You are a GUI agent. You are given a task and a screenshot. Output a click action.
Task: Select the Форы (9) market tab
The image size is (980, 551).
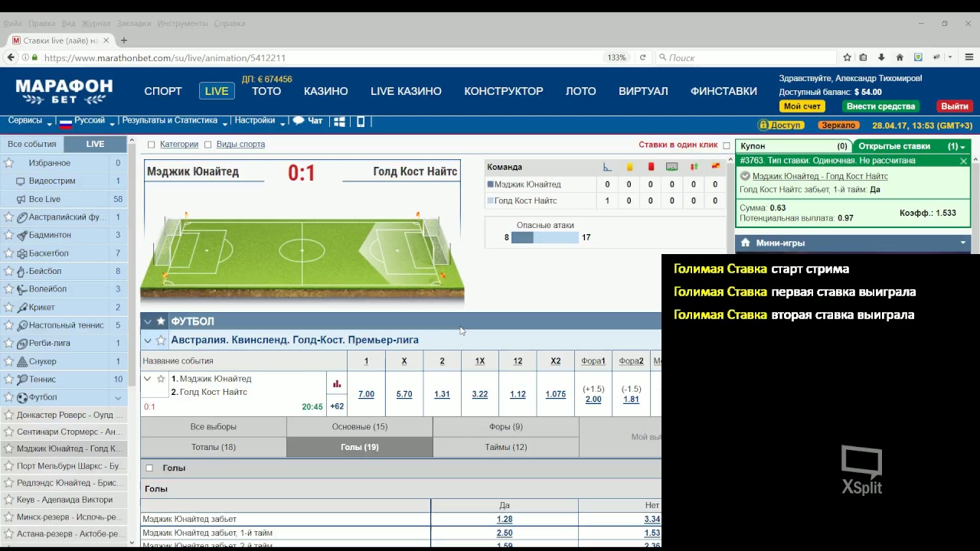point(506,427)
